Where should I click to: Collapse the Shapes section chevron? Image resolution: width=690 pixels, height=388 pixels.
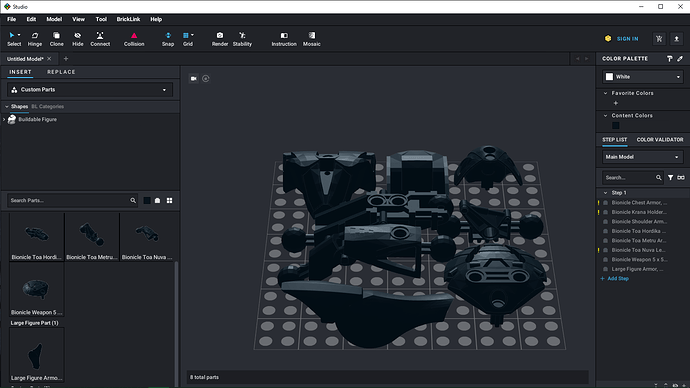(x=7, y=106)
